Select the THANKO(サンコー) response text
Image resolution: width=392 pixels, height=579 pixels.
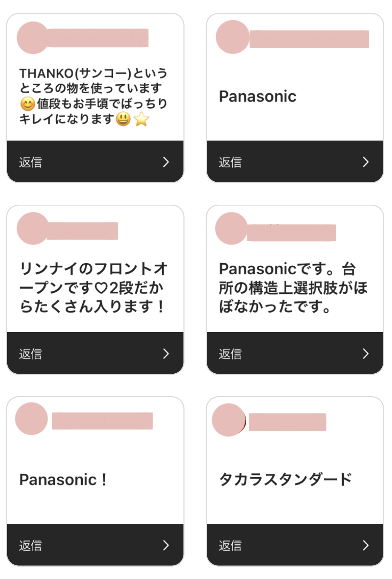point(93,96)
